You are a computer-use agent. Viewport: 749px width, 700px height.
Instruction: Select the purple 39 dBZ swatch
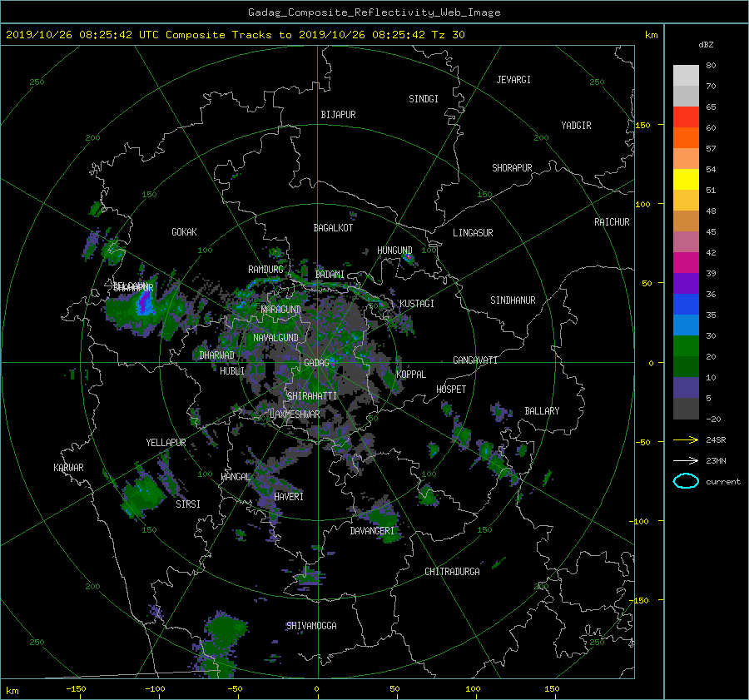click(x=686, y=283)
